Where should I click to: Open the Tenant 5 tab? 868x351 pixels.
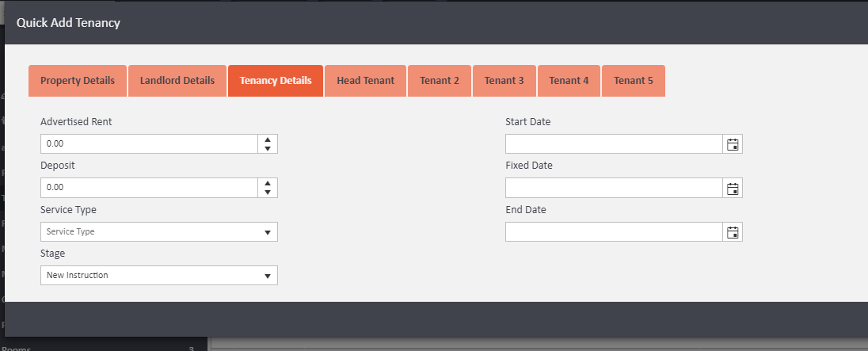pyautogui.click(x=634, y=81)
